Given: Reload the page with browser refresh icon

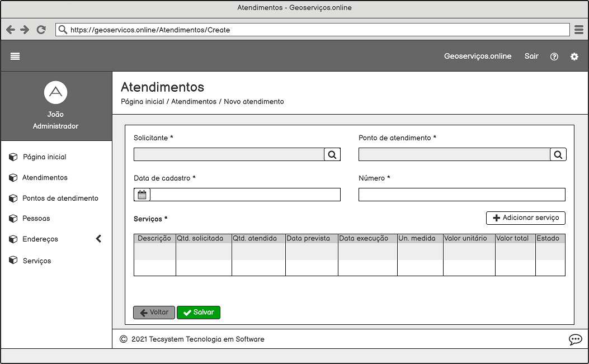Looking at the screenshot, I should coord(41,30).
